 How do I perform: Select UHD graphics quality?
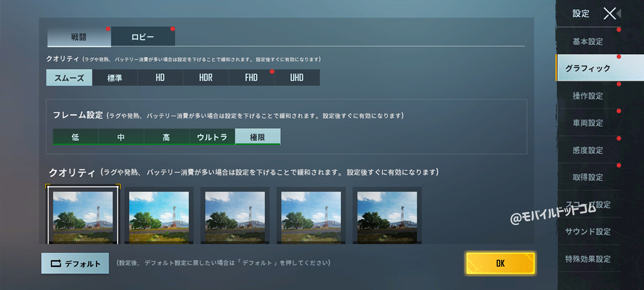point(297,78)
